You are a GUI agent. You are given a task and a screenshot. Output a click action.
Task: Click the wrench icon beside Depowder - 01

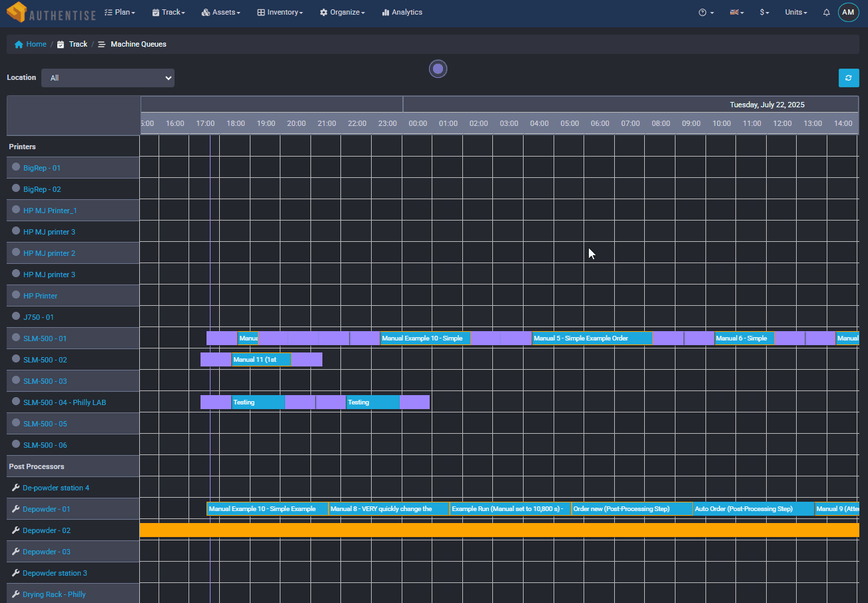(x=15, y=508)
